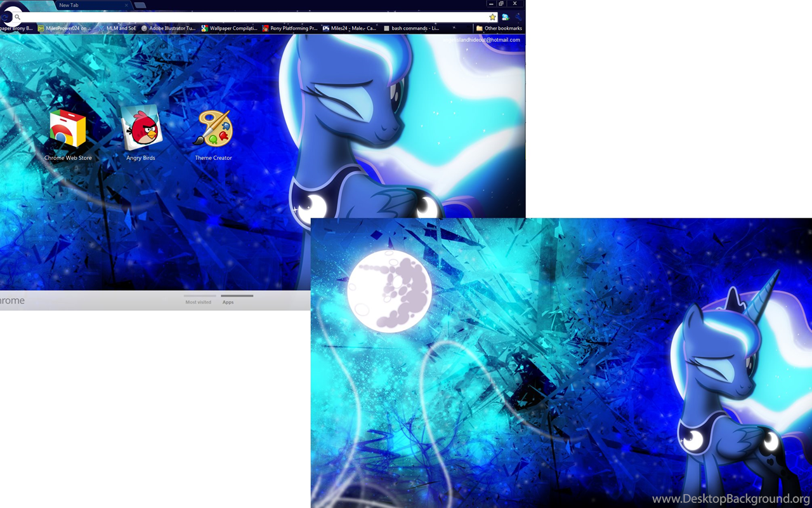This screenshot has width=812, height=508.
Task: Click the address bar input field
Action: 254,17
